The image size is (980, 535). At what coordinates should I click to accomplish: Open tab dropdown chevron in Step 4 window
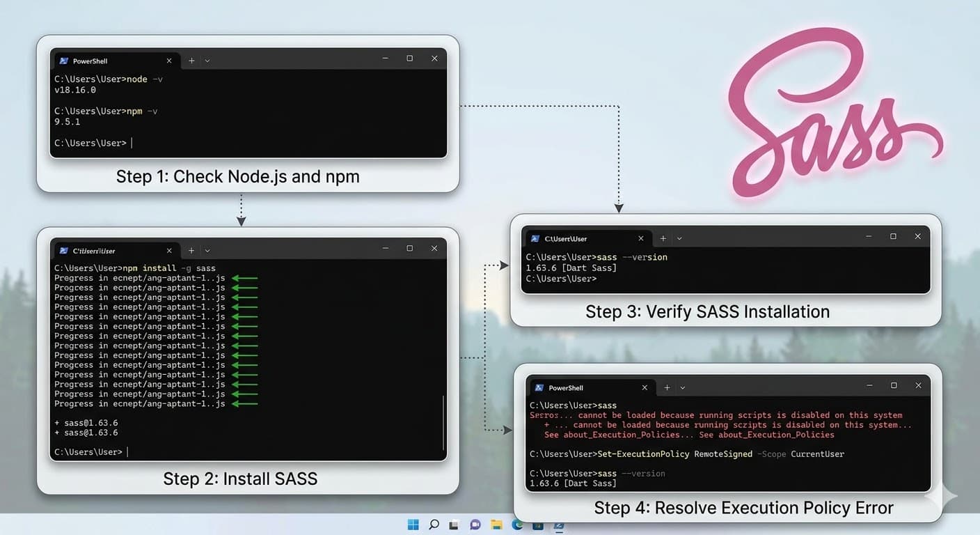pyautogui.click(x=683, y=387)
